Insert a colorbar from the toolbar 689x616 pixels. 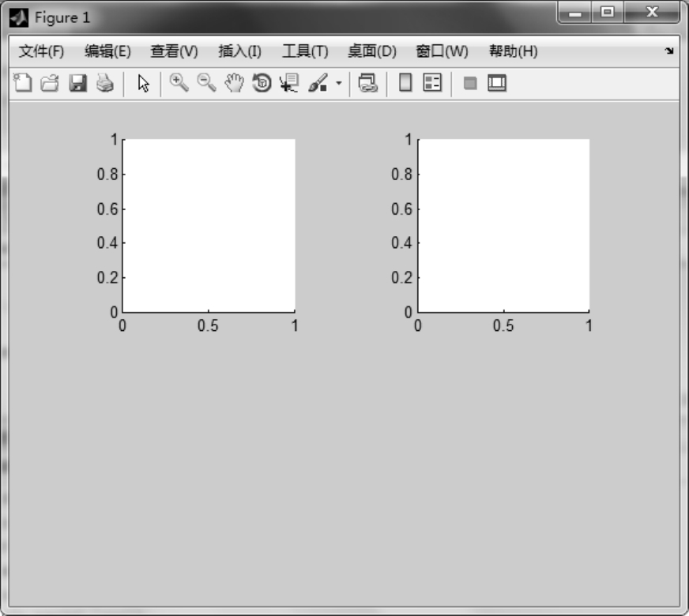click(x=405, y=83)
